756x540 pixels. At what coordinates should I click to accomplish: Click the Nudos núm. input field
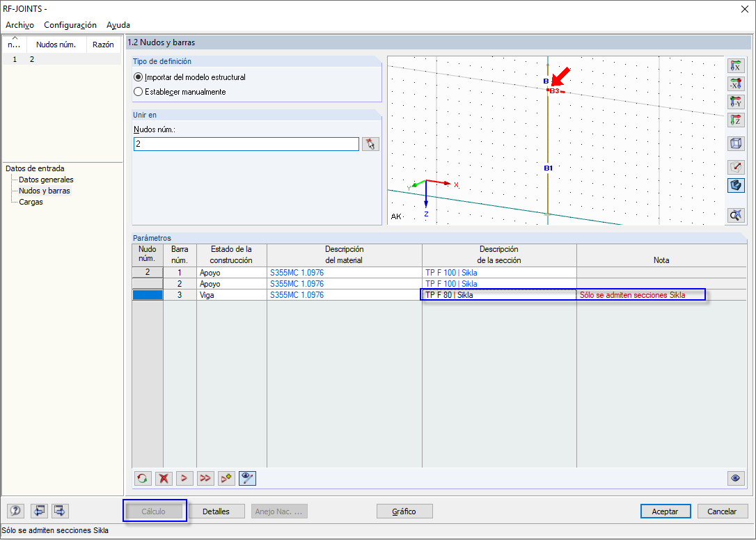tap(246, 143)
